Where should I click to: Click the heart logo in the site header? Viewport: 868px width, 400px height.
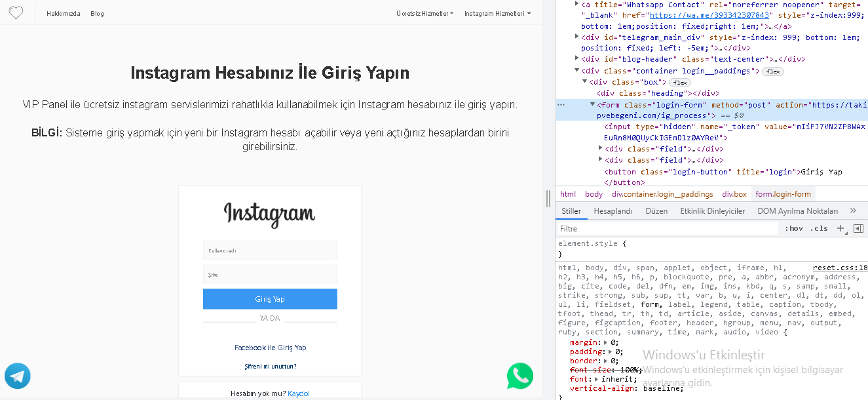16,13
